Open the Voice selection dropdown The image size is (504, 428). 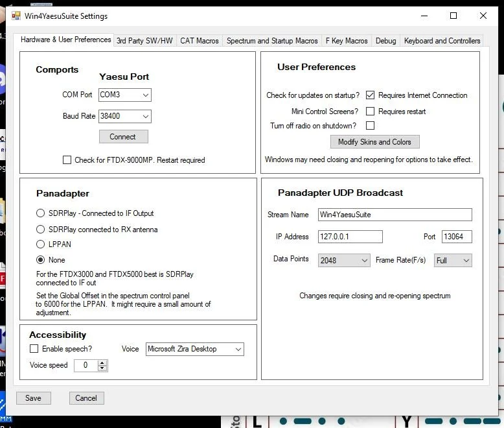pos(195,349)
